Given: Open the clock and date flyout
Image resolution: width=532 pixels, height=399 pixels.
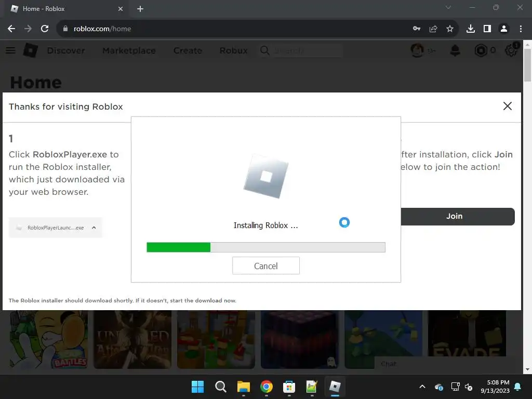Looking at the screenshot, I should click(x=495, y=387).
